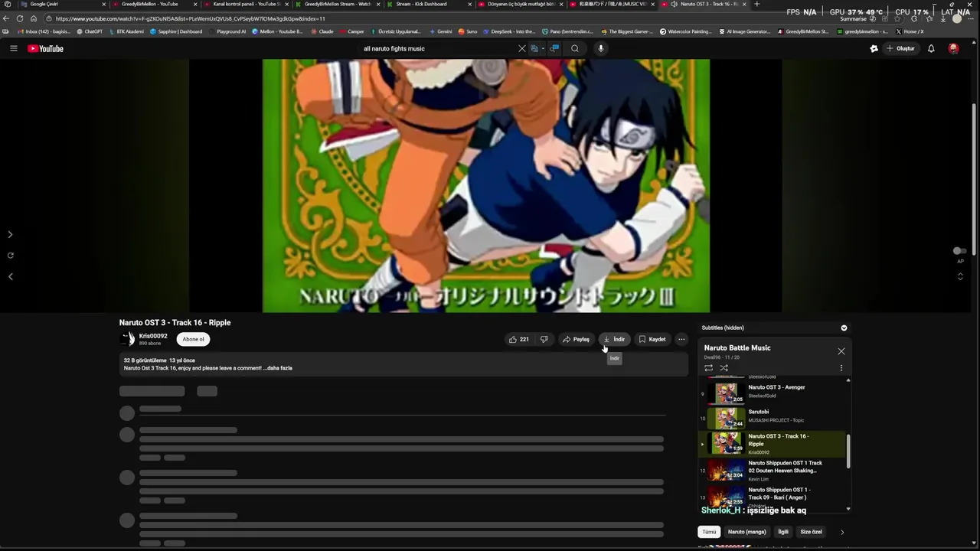
Task: Select the Tümü filter chip
Action: tap(710, 532)
